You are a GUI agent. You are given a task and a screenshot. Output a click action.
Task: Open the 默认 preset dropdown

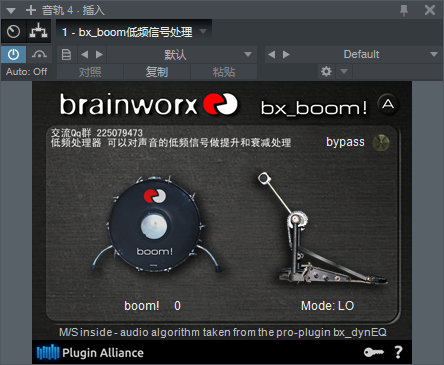click(182, 54)
